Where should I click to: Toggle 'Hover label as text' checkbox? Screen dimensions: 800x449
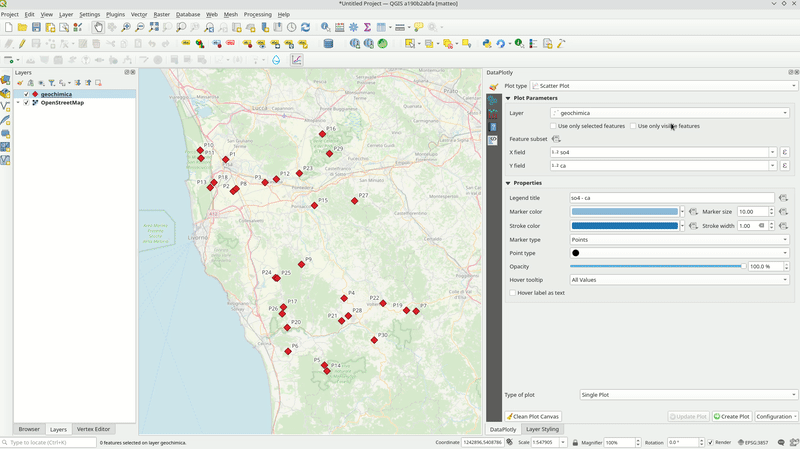tap(514, 293)
